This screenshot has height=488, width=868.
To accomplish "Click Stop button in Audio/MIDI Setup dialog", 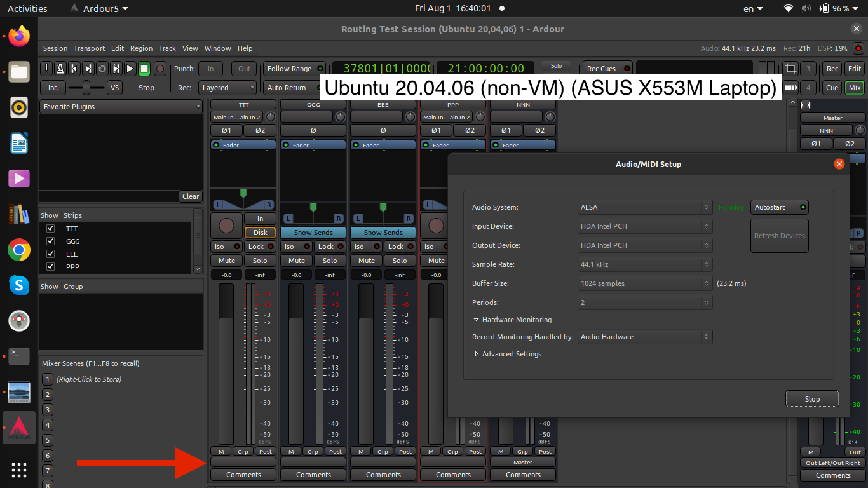I will tap(812, 399).
